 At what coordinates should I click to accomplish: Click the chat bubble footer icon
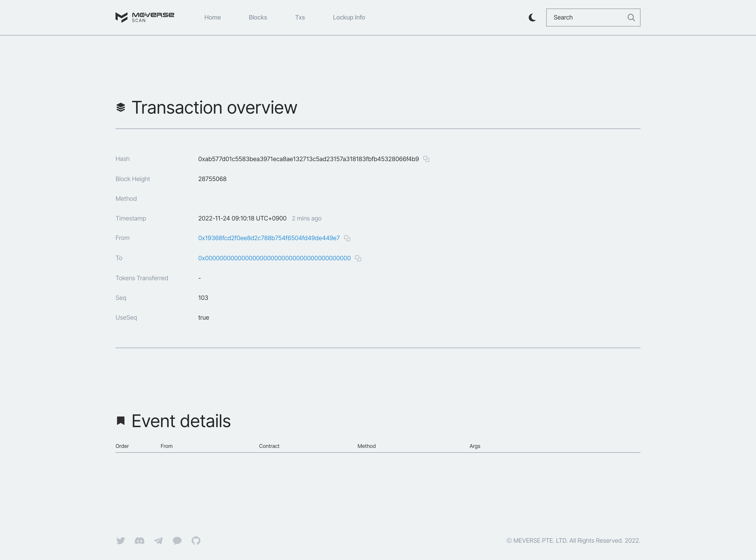[x=177, y=541]
